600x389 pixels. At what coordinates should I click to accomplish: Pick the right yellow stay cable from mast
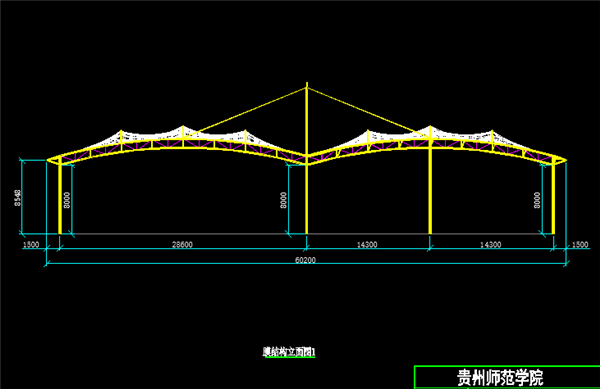(x=368, y=113)
